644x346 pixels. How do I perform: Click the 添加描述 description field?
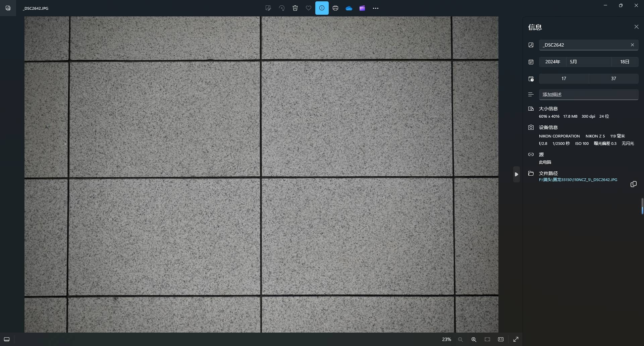588,95
